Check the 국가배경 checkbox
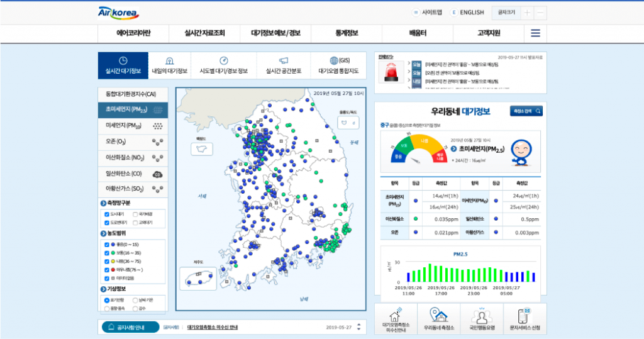Screen dimensions: 644x339 tap(135, 214)
